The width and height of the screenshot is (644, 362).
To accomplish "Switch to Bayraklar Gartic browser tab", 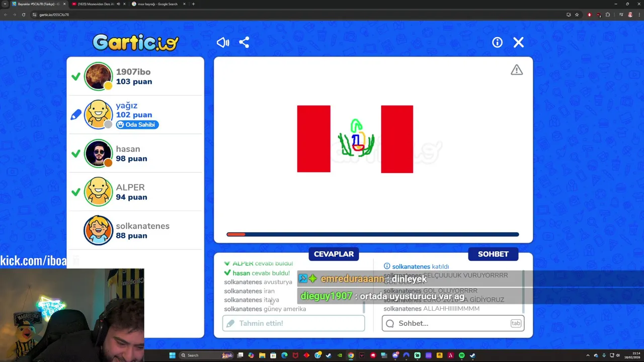I will pos(38,4).
